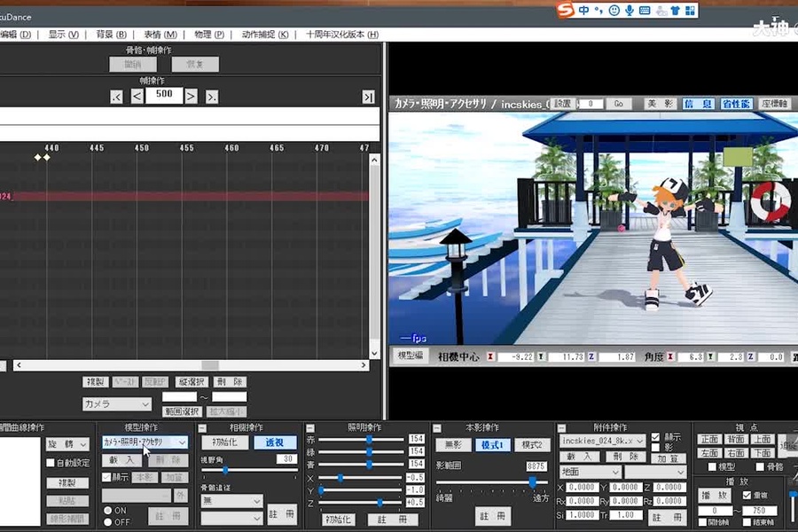Screen dimensions: 798x532
Task: Activate the 省性能 performance-saving icon
Action: pos(737,103)
